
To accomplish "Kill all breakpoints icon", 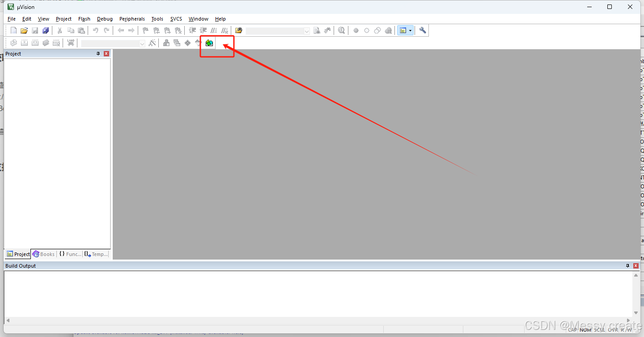I will coord(388,30).
